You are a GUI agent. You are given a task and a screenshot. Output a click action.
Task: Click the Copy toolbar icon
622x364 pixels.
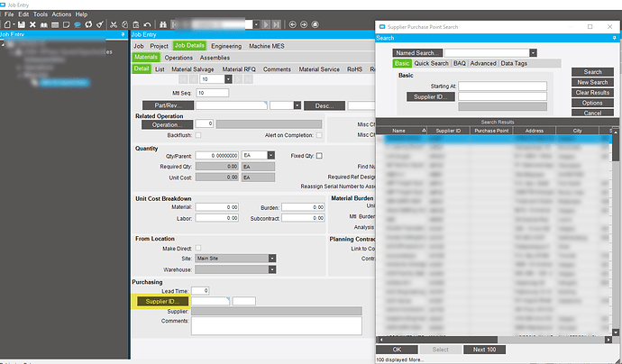pyautogui.click(x=124, y=24)
